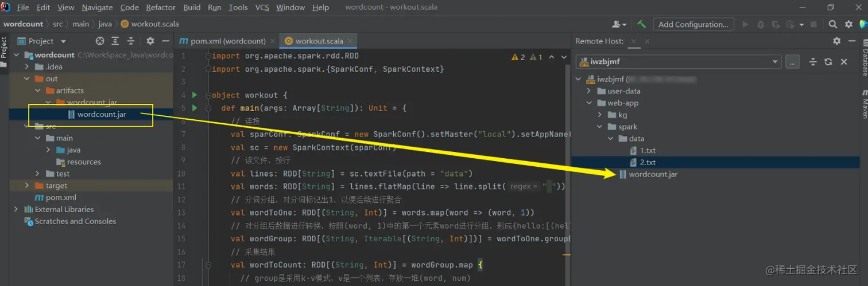
Task: Expand the .idea folder
Action: coord(27,67)
